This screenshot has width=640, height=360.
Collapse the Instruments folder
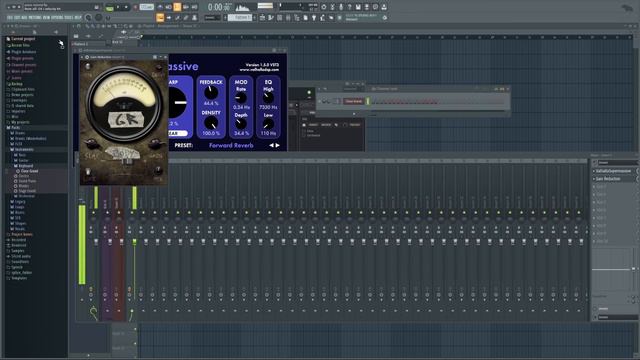coord(24,149)
